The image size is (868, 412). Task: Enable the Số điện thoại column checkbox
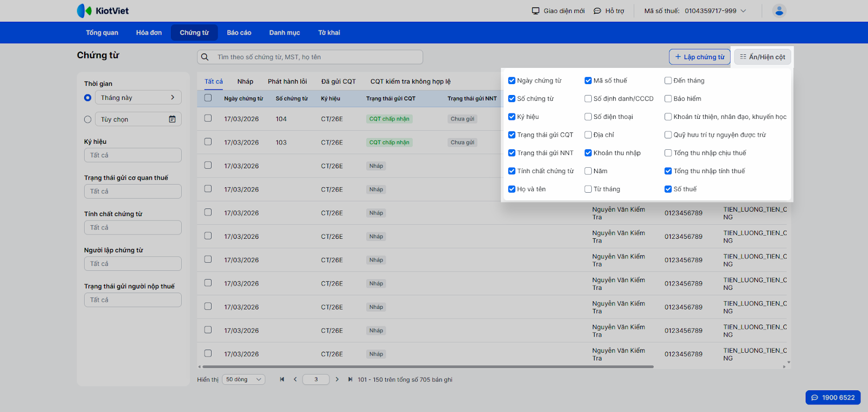588,117
